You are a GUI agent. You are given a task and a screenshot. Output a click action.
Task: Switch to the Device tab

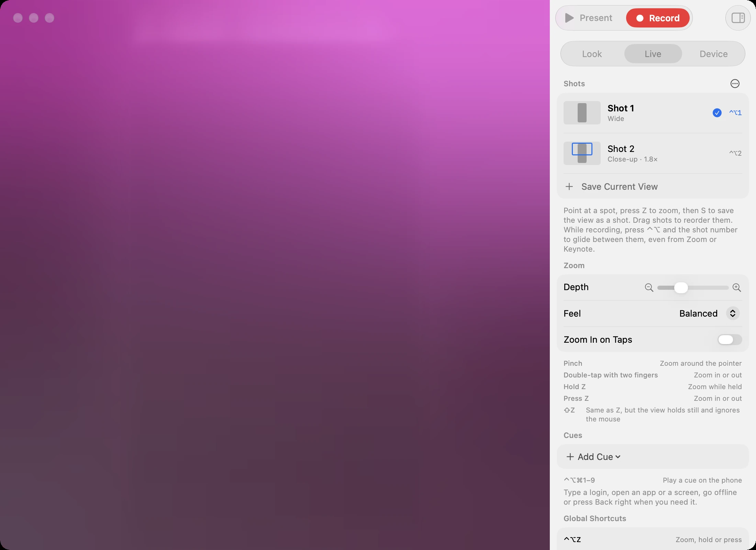point(714,54)
